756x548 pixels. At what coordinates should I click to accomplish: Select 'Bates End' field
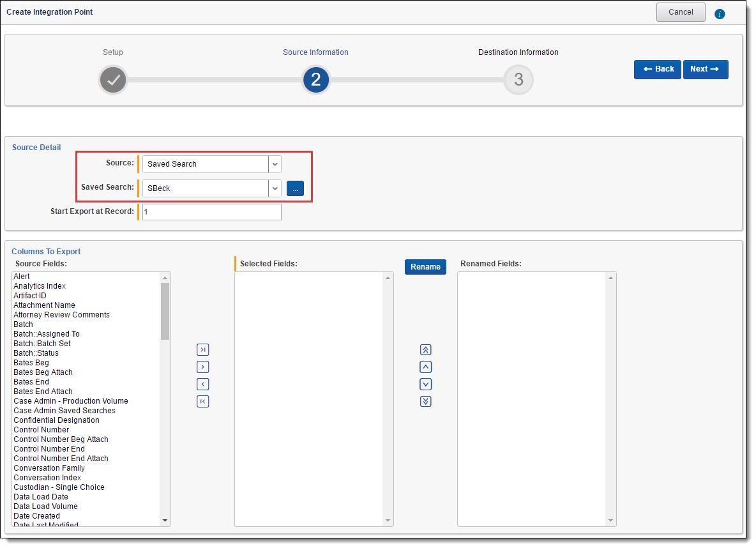coord(31,382)
